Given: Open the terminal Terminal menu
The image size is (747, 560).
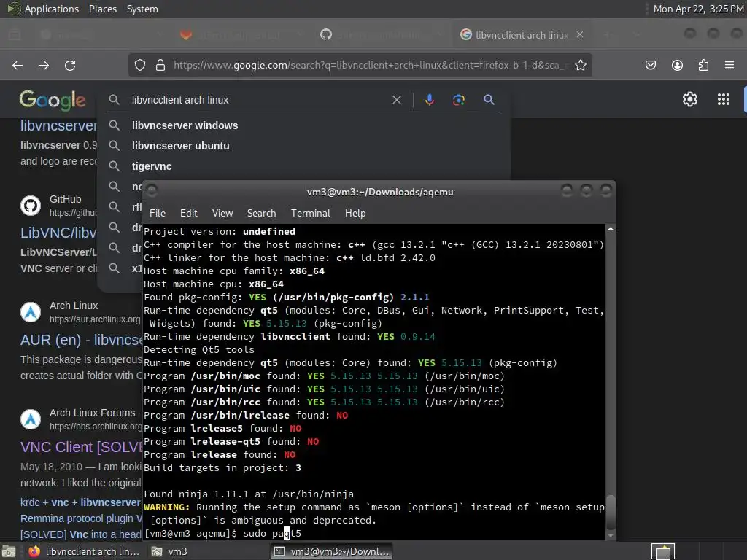Looking at the screenshot, I should pyautogui.click(x=311, y=213).
